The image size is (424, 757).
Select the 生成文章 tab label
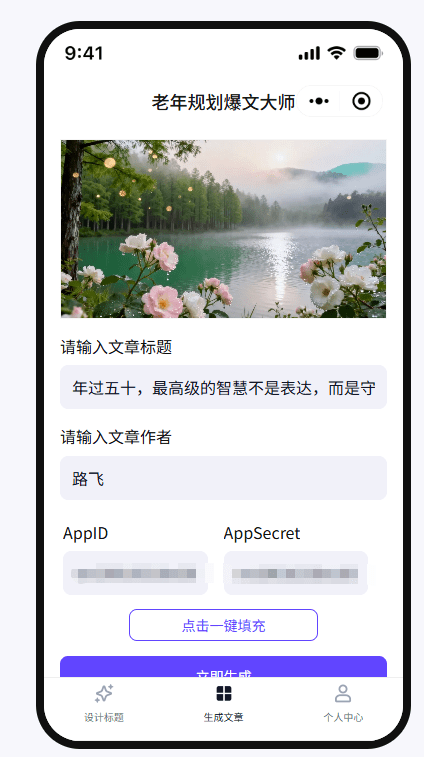(224, 717)
